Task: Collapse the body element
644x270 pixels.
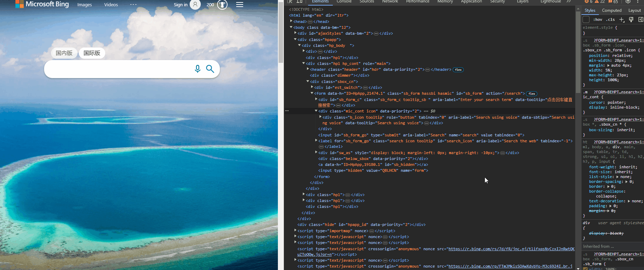Action: coord(291,27)
